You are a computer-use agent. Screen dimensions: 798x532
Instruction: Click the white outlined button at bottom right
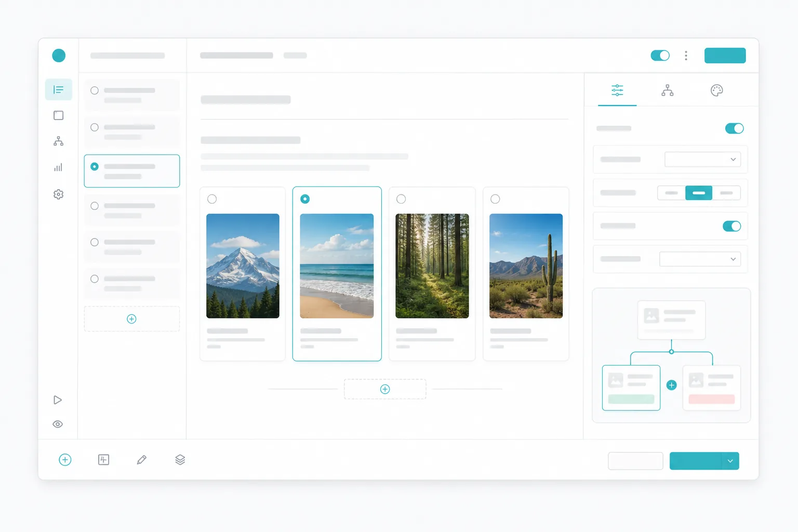[x=635, y=461]
